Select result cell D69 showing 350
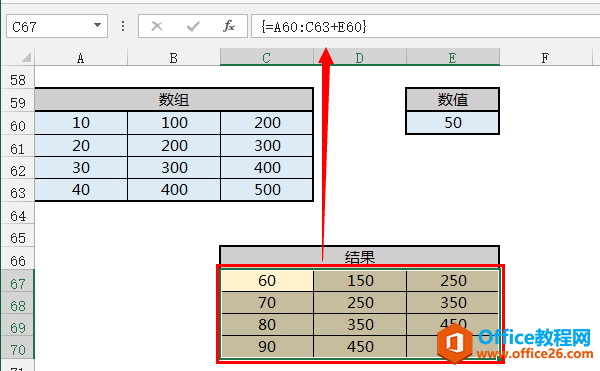 (360, 325)
